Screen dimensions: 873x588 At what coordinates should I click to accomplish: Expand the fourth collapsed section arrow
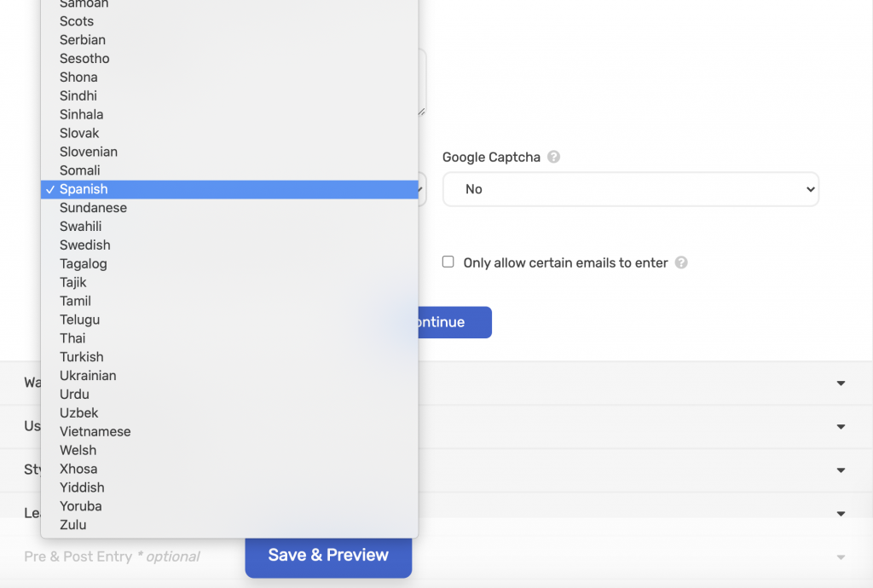(x=841, y=514)
